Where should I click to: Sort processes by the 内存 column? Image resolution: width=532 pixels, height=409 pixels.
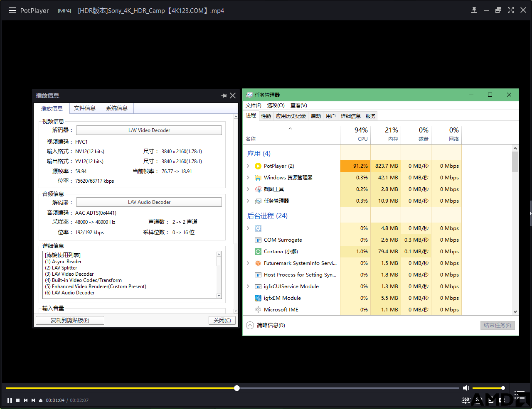point(386,134)
